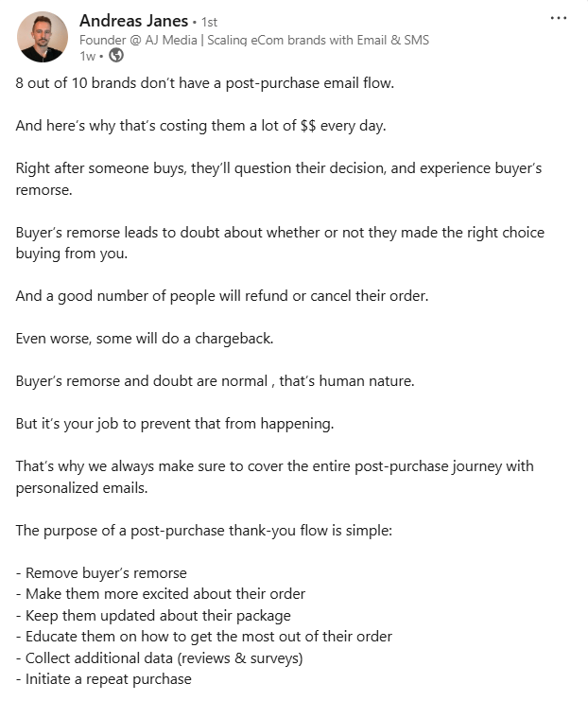Click the 'some will do a chargeback' line
The image size is (588, 701).
[145, 339]
